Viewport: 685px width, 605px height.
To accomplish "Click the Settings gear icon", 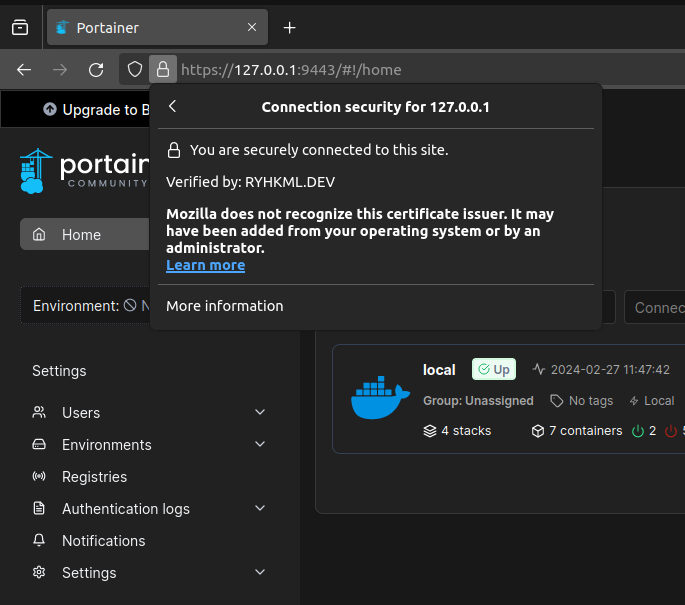I will click(x=39, y=572).
